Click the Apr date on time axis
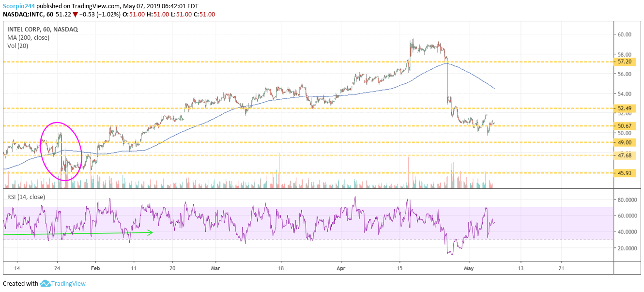This screenshot has height=292, width=644. tap(341, 267)
